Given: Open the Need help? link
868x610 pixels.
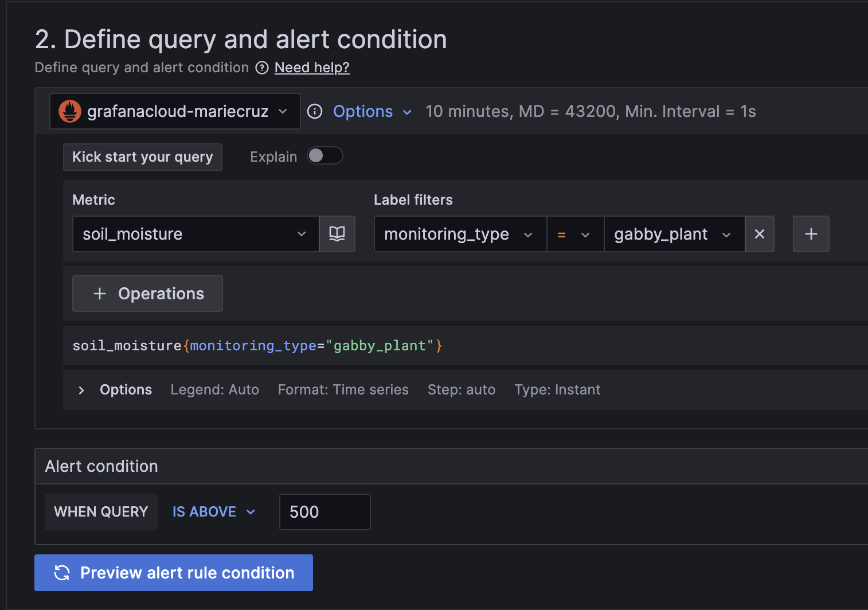Looking at the screenshot, I should tap(311, 68).
